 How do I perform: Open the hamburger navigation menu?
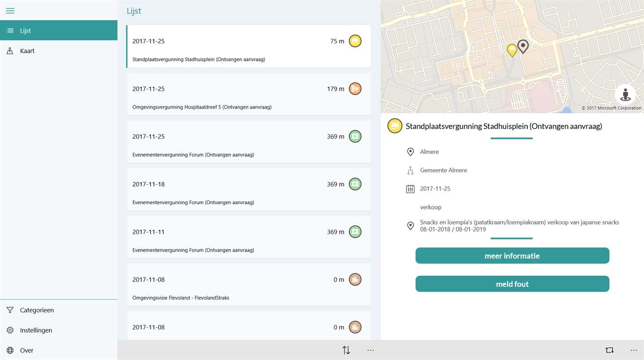pyautogui.click(x=10, y=11)
